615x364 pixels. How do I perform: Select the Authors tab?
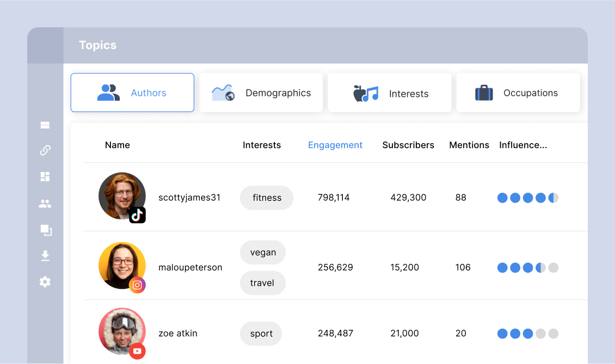tap(132, 92)
